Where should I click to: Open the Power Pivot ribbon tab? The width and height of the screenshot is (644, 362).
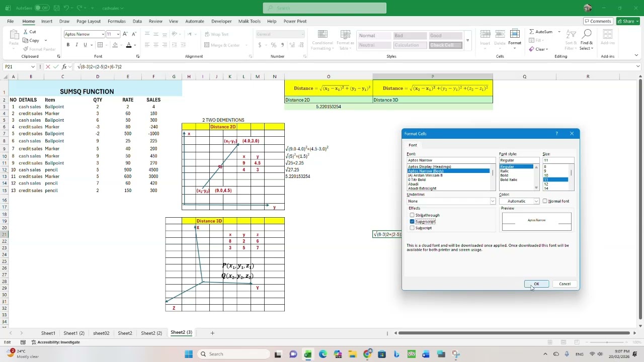pos(295,21)
